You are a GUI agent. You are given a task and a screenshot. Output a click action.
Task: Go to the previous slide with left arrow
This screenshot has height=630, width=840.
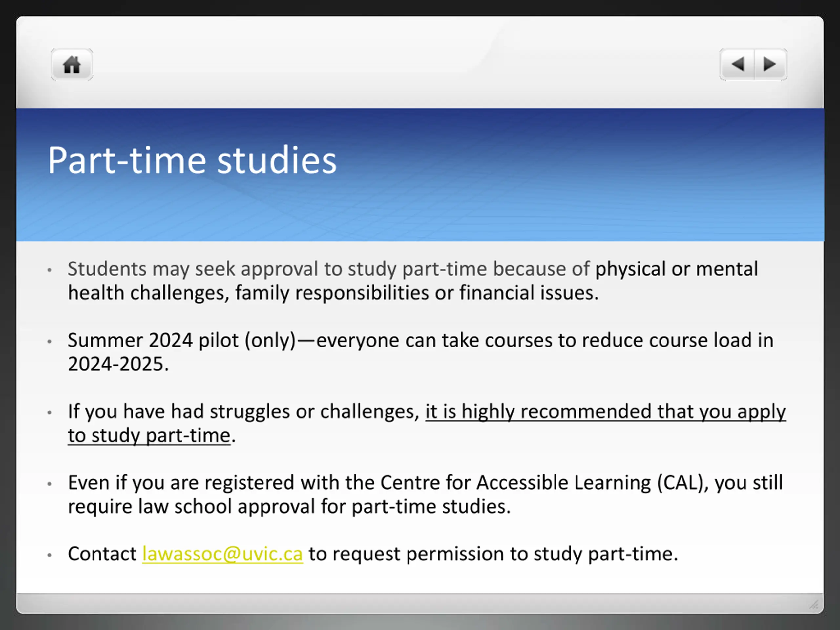[737, 64]
